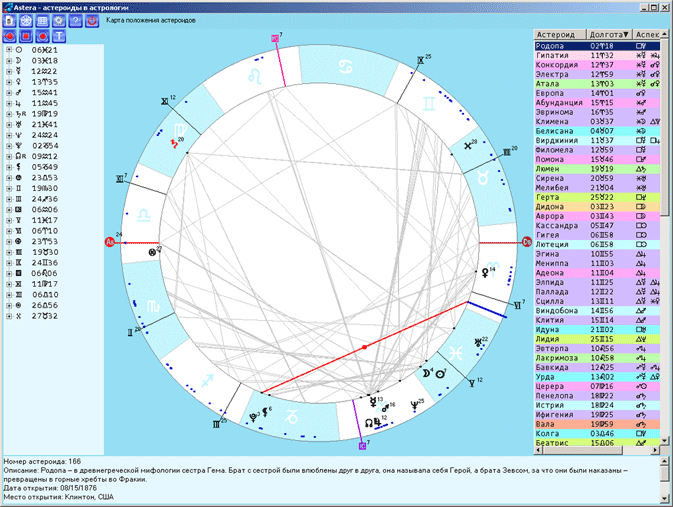Click the red circle with line icon

click(x=10, y=36)
